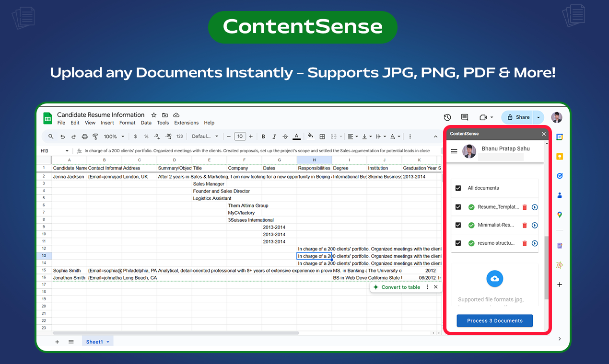Decrease font size with minus button
This screenshot has width=609, height=364.
coord(229,136)
